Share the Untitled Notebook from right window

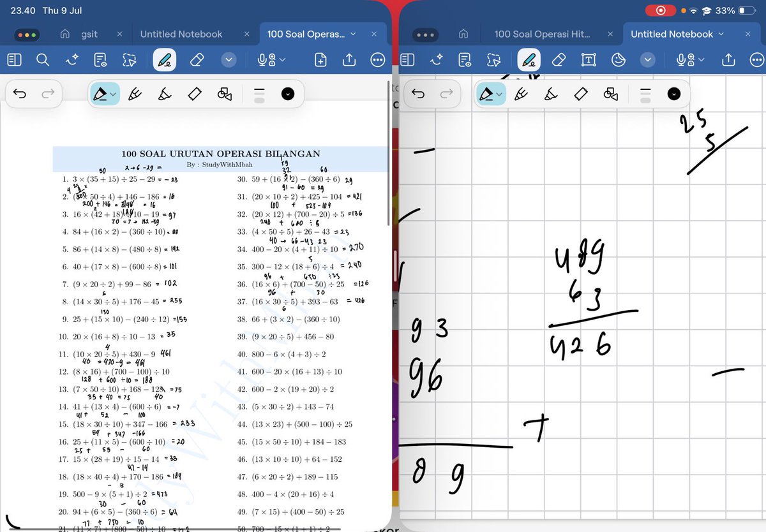pyautogui.click(x=728, y=60)
